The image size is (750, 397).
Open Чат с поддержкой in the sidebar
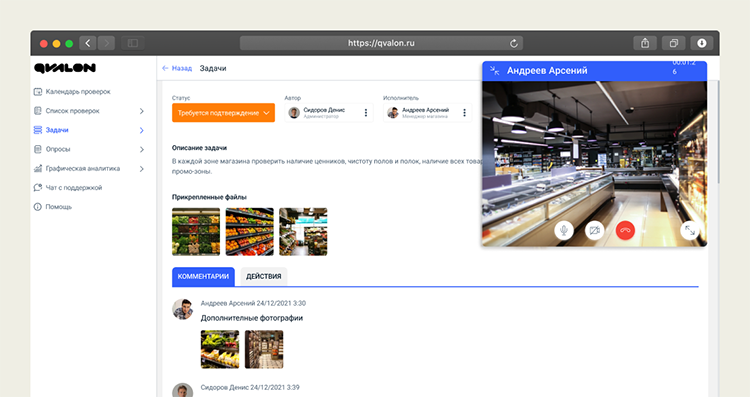(68, 187)
